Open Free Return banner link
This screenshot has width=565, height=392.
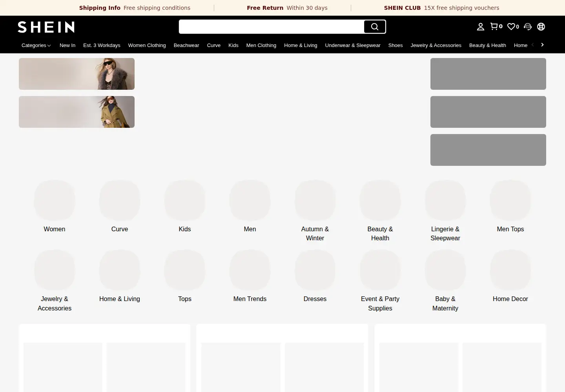click(x=287, y=8)
